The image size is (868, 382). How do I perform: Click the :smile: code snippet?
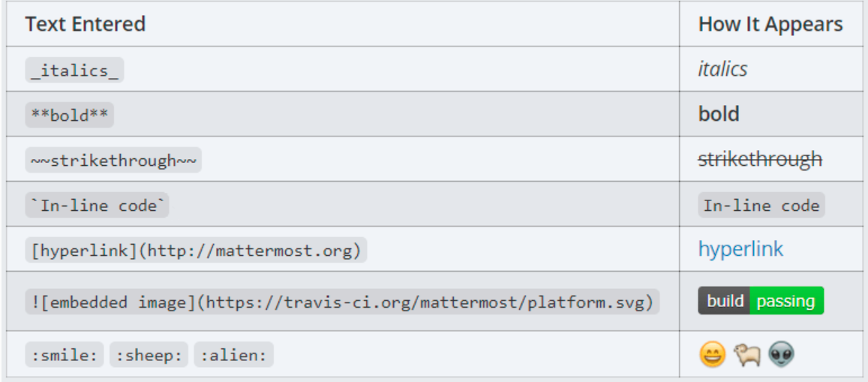pyautogui.click(x=65, y=355)
